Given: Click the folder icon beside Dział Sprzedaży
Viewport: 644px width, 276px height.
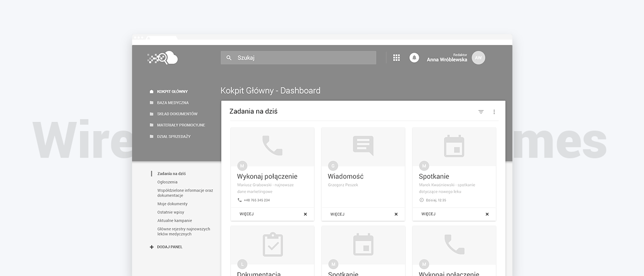Looking at the screenshot, I should click(x=151, y=136).
